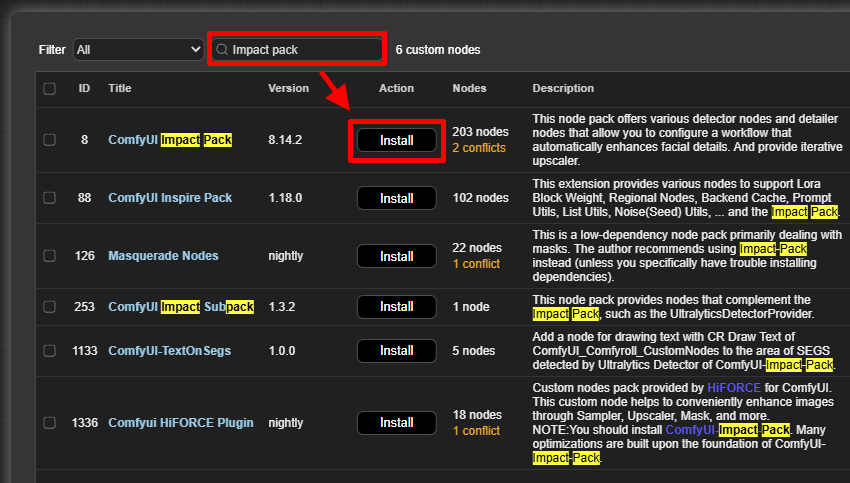The height and width of the screenshot is (483, 850).
Task: Click the 18 nodes count
Action: coord(477,415)
